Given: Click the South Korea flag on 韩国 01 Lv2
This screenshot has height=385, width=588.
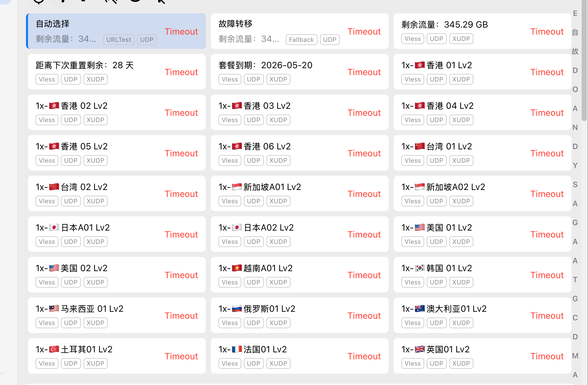Looking at the screenshot, I should pos(420,268).
